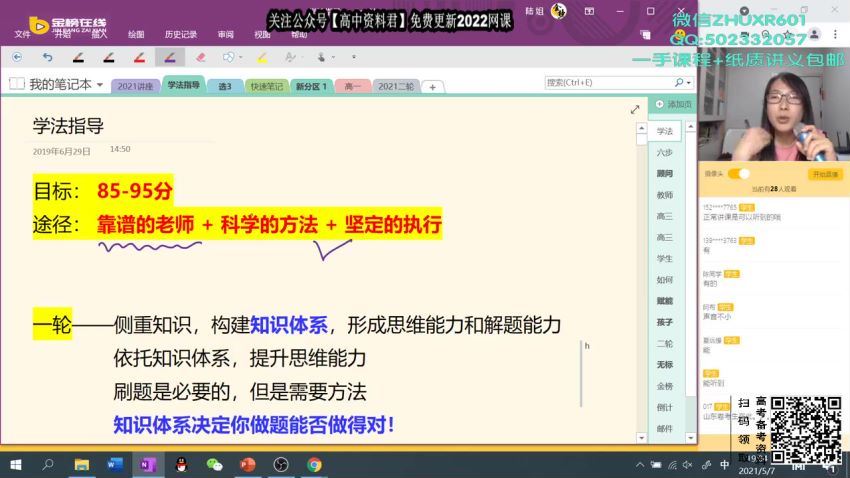The image size is (850, 478).
Task: Open the 文件 menu
Action: point(22,34)
